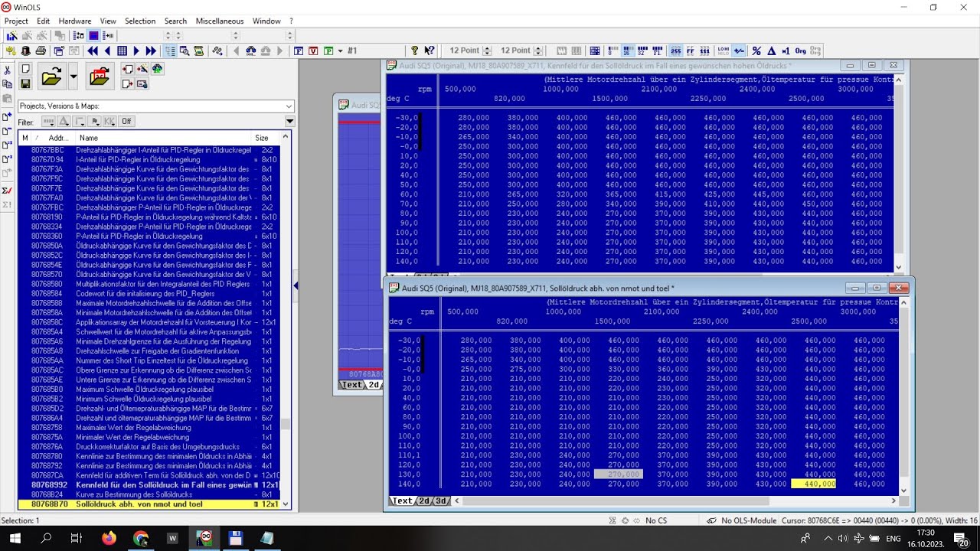This screenshot has height=551, width=980.
Task: Click the percent difference display icon
Action: pyautogui.click(x=756, y=51)
